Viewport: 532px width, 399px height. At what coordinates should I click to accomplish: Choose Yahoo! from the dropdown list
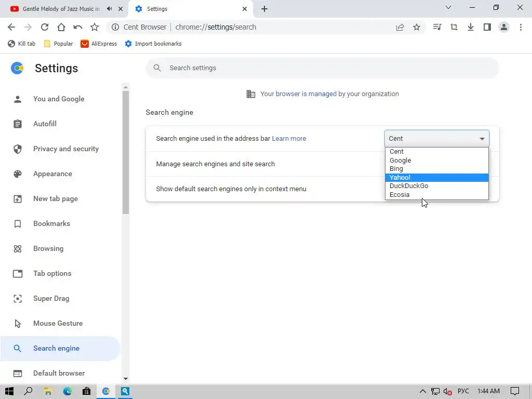click(436, 178)
